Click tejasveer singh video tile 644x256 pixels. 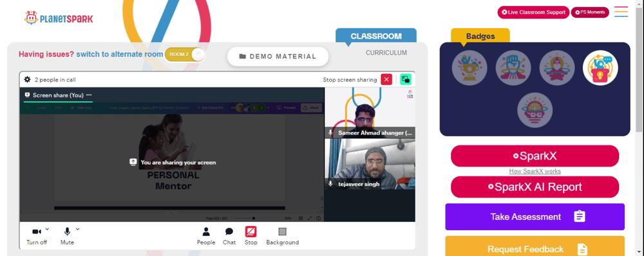click(370, 164)
